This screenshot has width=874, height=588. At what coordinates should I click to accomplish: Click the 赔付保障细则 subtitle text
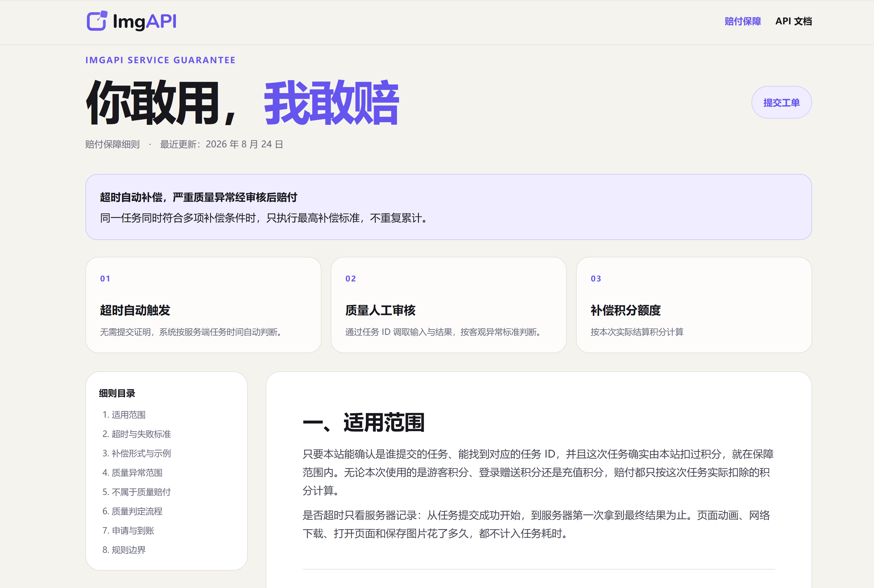pyautogui.click(x=112, y=144)
